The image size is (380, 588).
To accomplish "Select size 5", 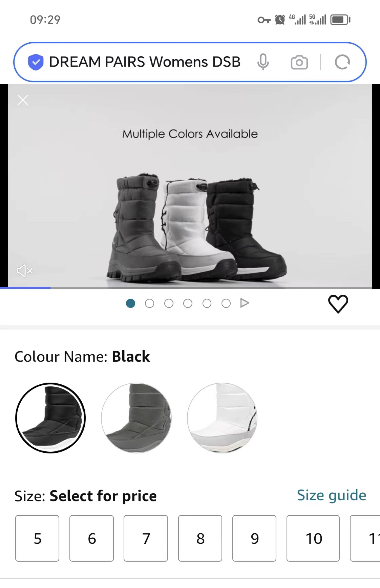I will click(37, 538).
